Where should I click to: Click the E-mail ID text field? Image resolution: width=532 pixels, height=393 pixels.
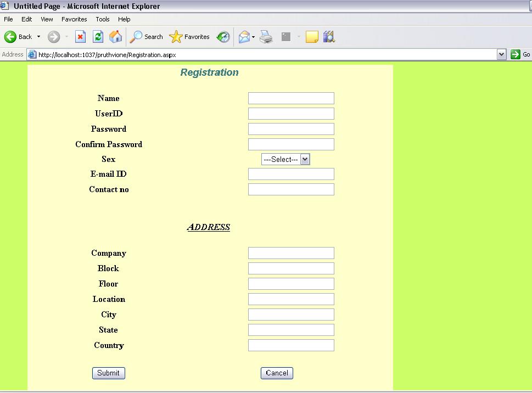(291, 174)
